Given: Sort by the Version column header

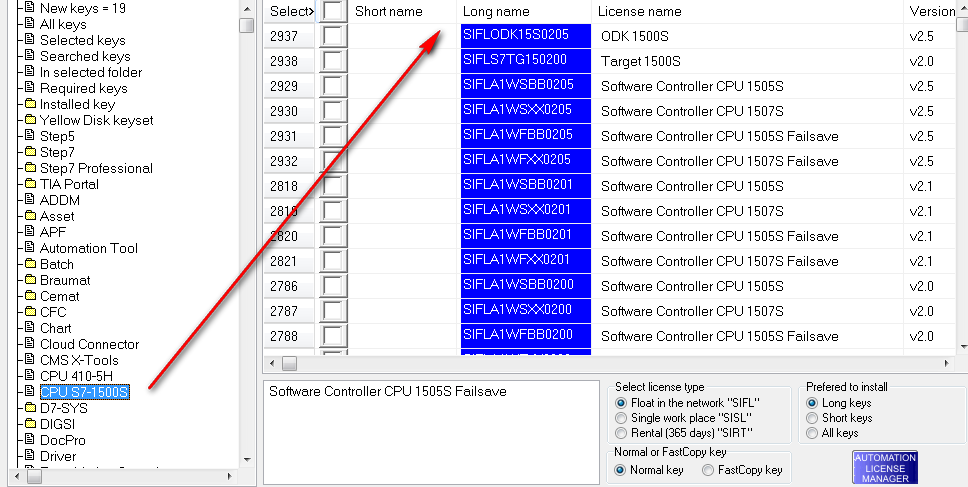Looking at the screenshot, I should tap(932, 11).
